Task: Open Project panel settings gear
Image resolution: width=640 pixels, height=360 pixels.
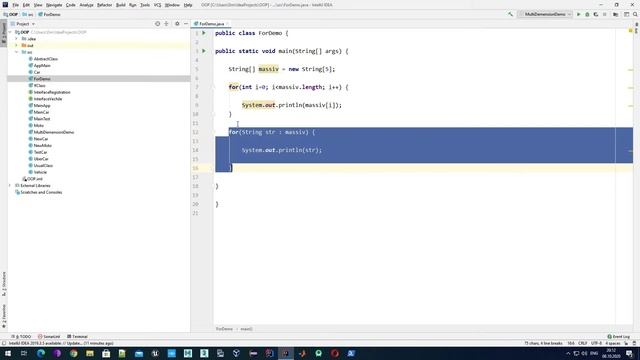Action: [177, 24]
